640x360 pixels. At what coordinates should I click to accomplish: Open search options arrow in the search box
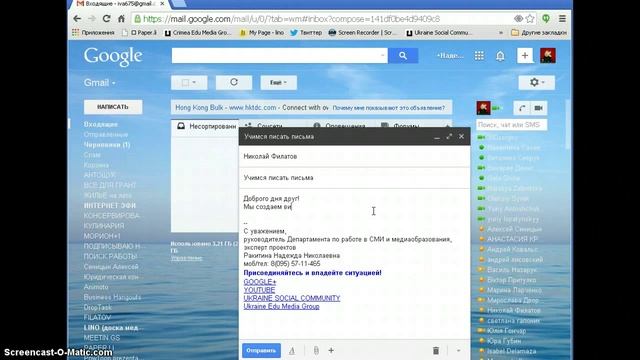click(x=382, y=56)
